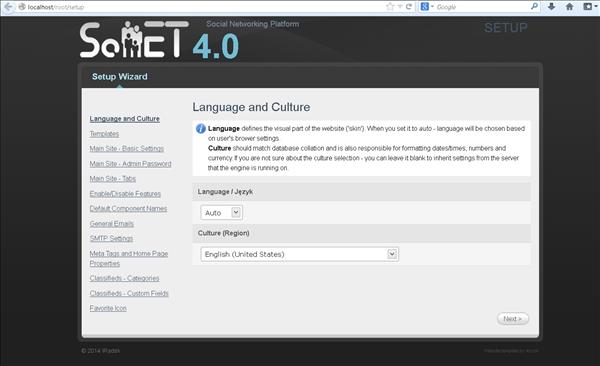Open Meta Tags and Home Page Properties
The height and width of the screenshot is (366, 600).
[x=129, y=258]
